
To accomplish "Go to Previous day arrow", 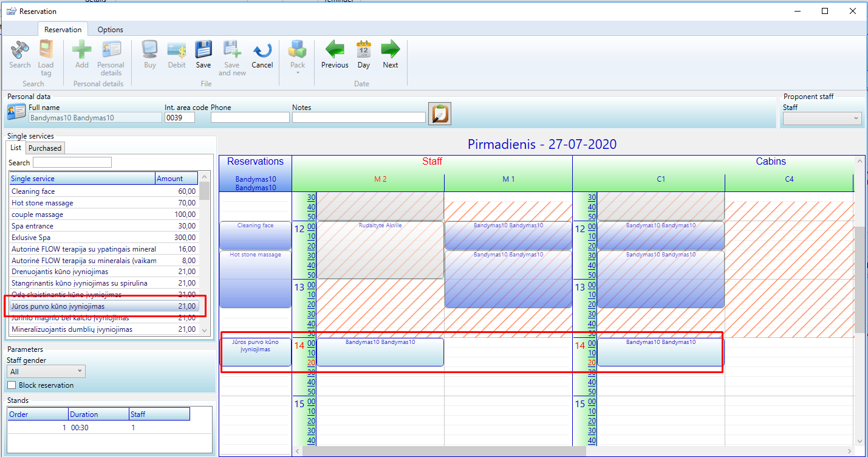I will [335, 50].
